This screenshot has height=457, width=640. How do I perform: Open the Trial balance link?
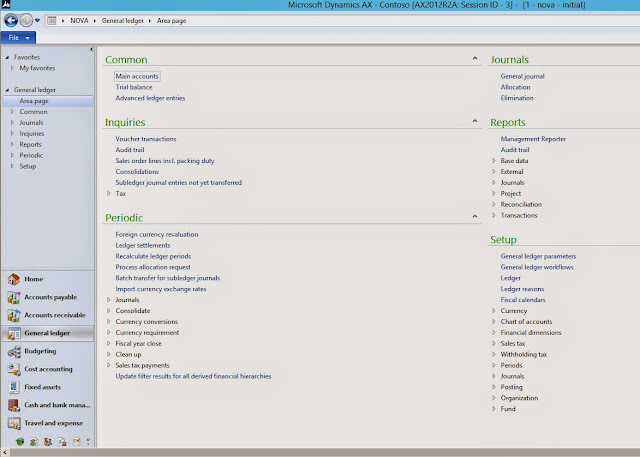pos(133,87)
